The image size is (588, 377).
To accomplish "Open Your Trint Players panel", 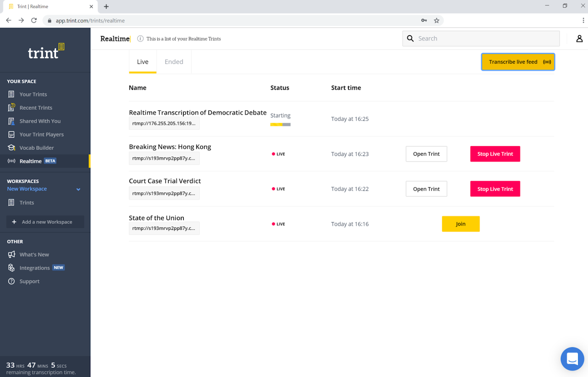I will click(x=41, y=134).
